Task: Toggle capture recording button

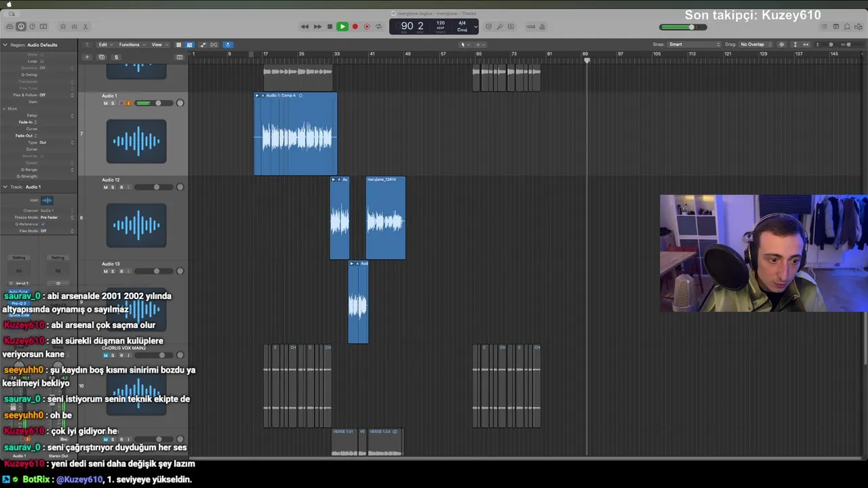Action: pos(367,26)
